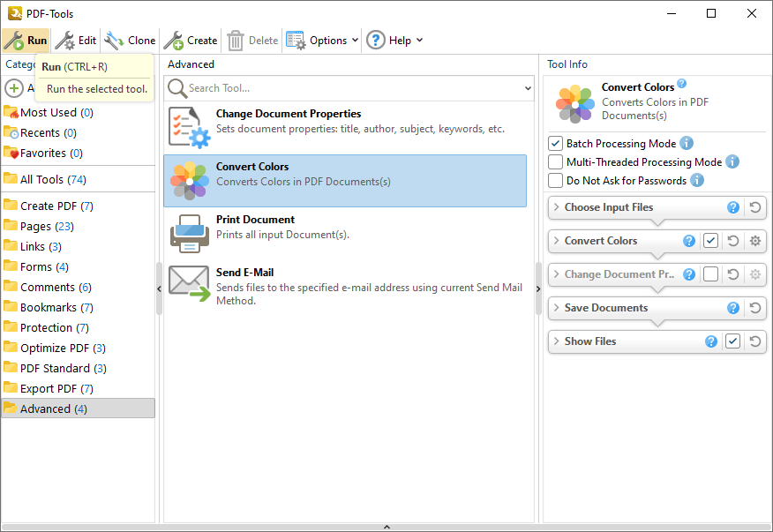This screenshot has height=532, width=773.
Task: Open help for Choose Input Files
Action: coord(733,207)
